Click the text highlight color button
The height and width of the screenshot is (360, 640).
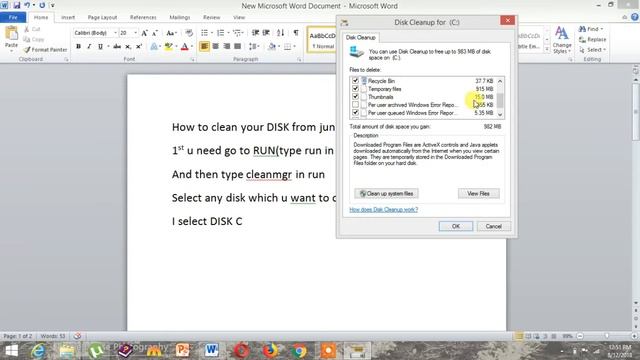(x=168, y=47)
